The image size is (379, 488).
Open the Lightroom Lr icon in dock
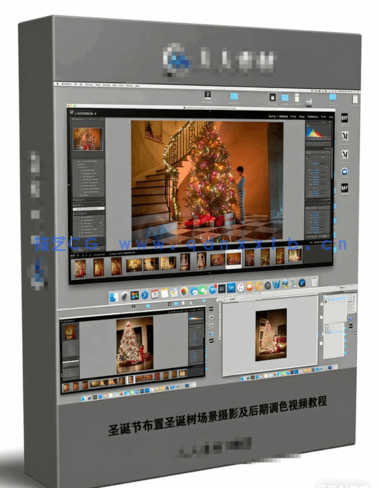coord(222,289)
